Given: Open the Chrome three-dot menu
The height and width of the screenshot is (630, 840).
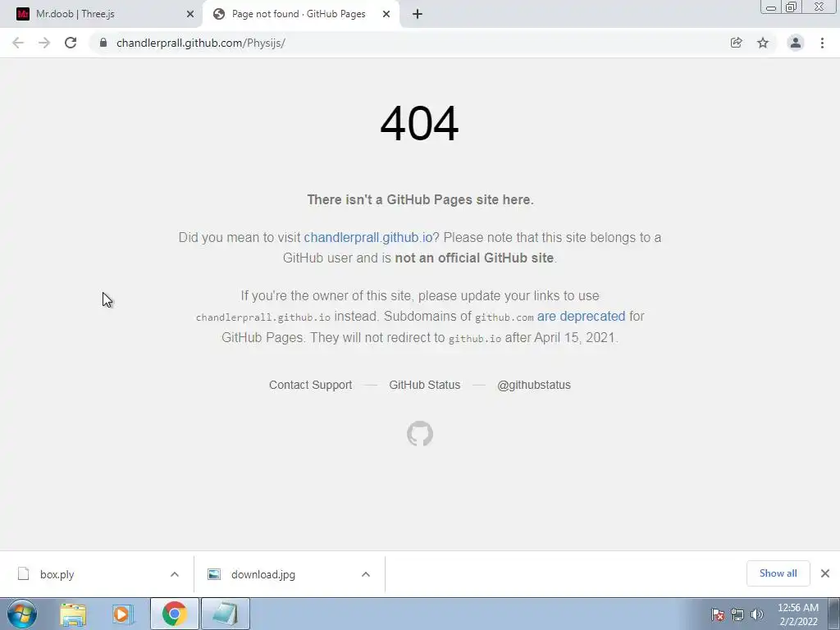Looking at the screenshot, I should 822,43.
